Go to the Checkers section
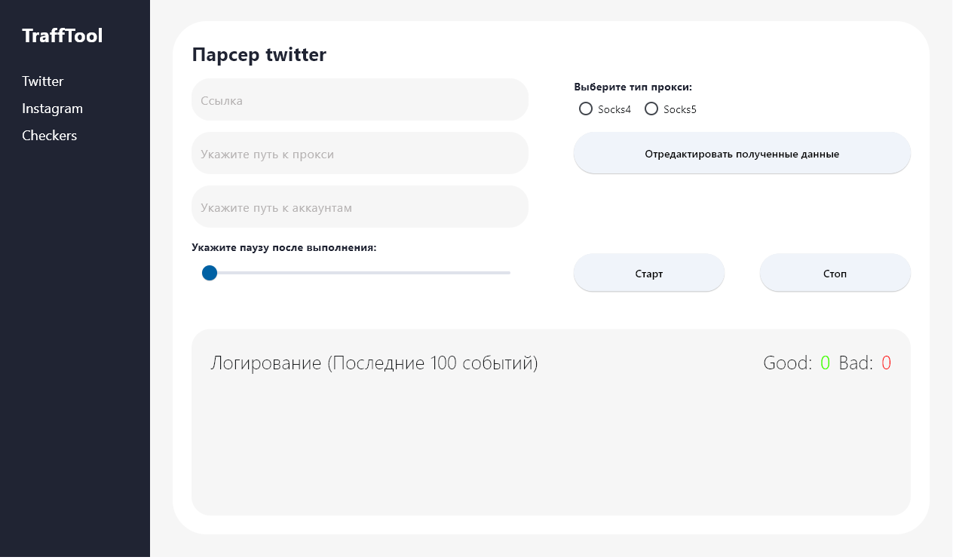This screenshot has width=953, height=560. tap(50, 136)
